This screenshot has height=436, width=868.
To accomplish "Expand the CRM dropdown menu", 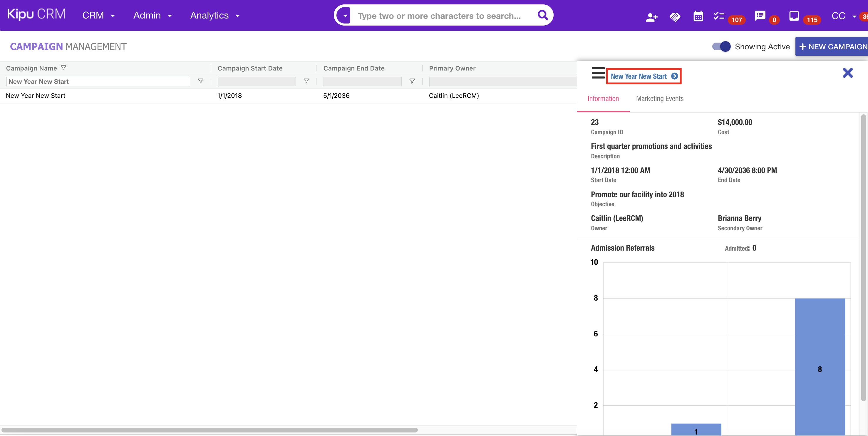I will (98, 16).
